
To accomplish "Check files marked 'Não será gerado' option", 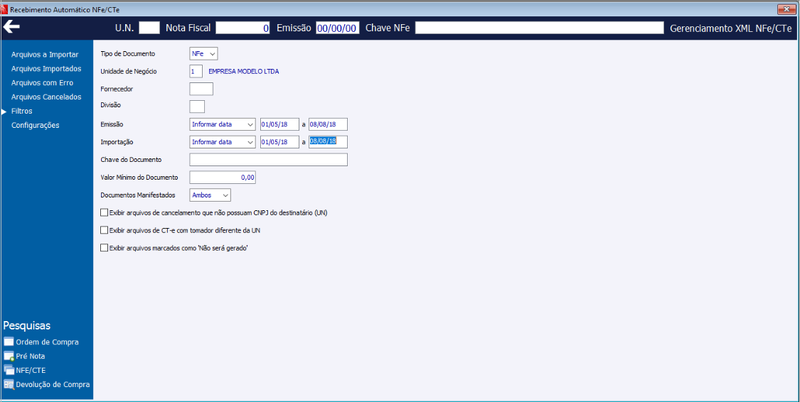I will click(x=104, y=248).
